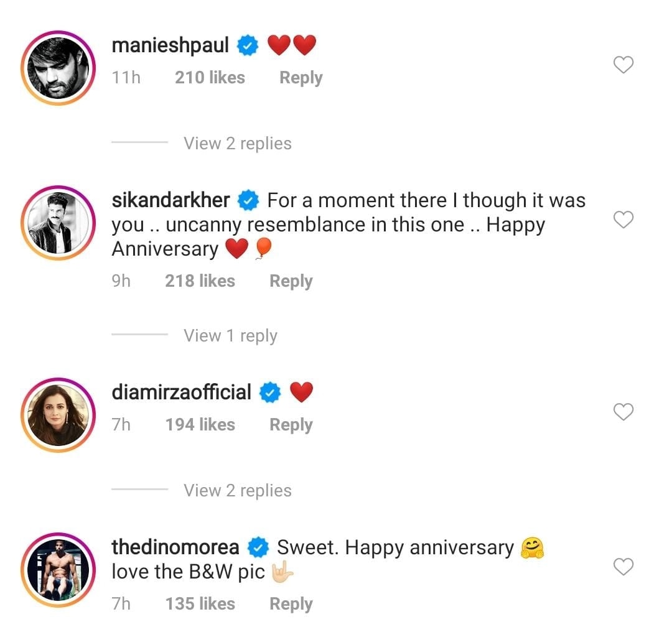Image resolution: width=672 pixels, height=632 pixels.
Task: Open sikandarkher's profile picture
Action: tap(58, 222)
